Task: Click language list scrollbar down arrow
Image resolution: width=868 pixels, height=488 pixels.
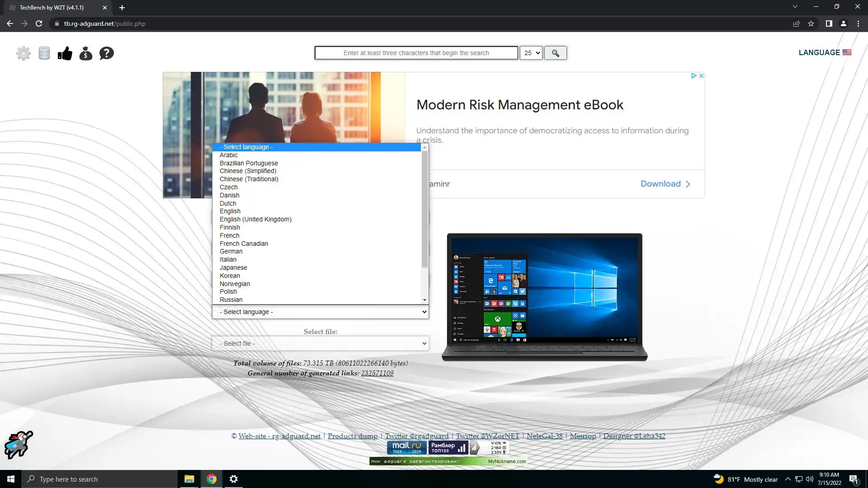Action: [425, 300]
